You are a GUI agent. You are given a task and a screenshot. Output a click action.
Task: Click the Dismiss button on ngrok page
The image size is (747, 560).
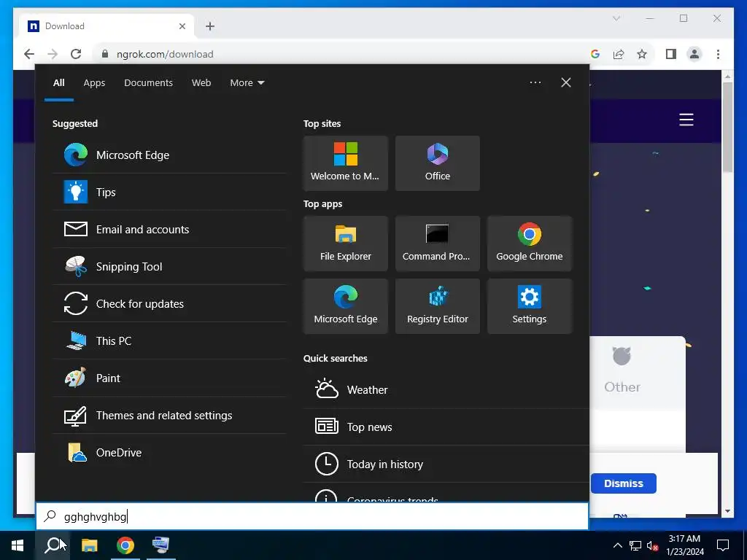(x=623, y=483)
